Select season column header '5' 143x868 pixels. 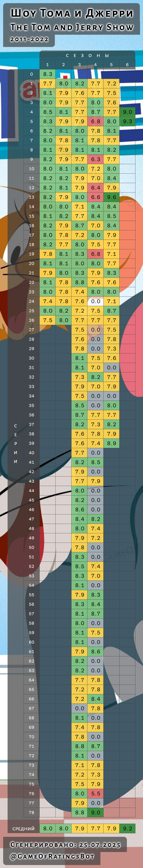coord(111,65)
